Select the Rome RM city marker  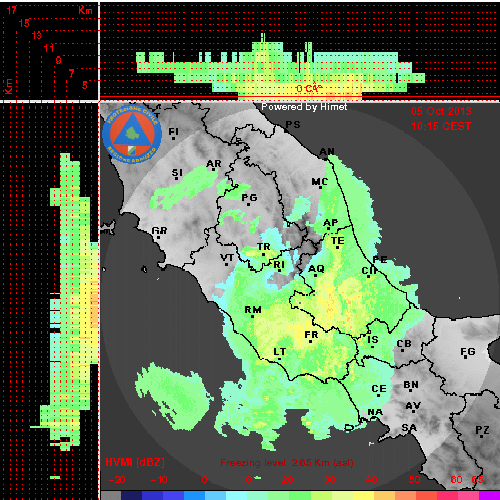(253, 311)
